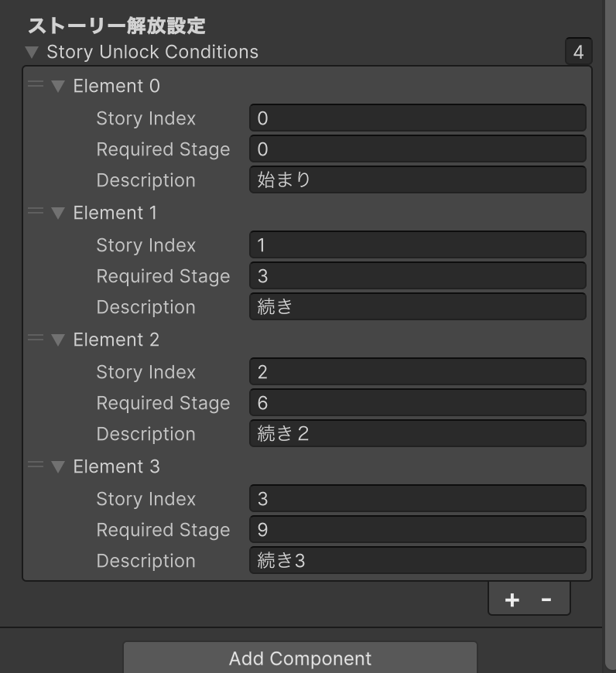Select Element 3 Required Stage value 9
The image size is (616, 673).
[x=418, y=530]
